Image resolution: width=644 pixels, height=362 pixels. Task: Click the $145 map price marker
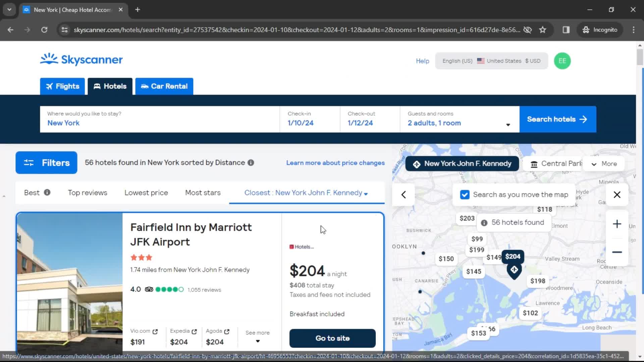click(474, 272)
